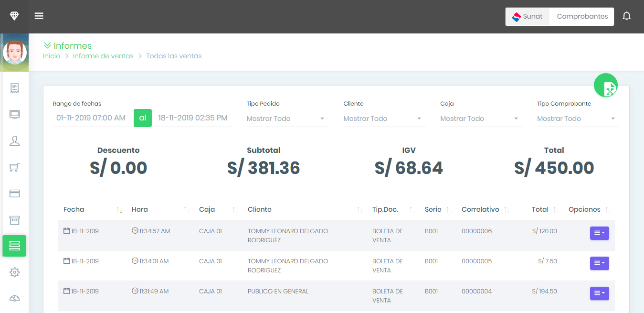This screenshot has width=644, height=313.
Task: Open options menu for correlativo 00000006
Action: coord(599,233)
